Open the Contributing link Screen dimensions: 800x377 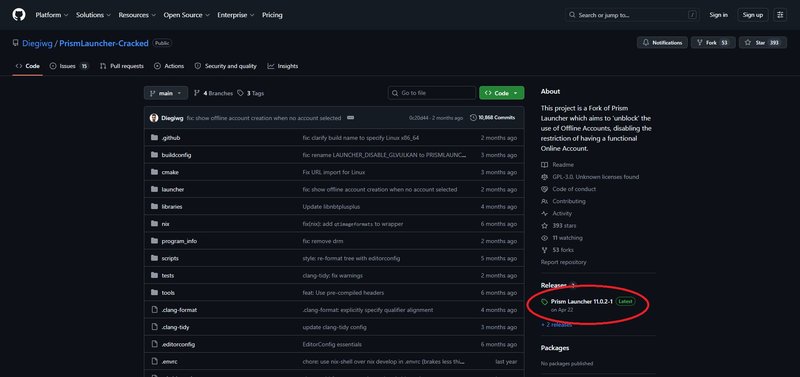tap(569, 202)
